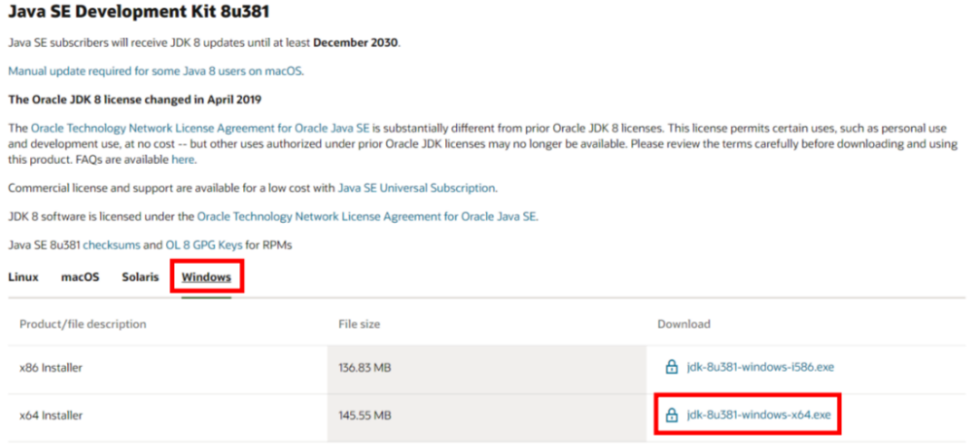Open the license agreement link after 'JDK 8 software is licensed under'

(366, 217)
